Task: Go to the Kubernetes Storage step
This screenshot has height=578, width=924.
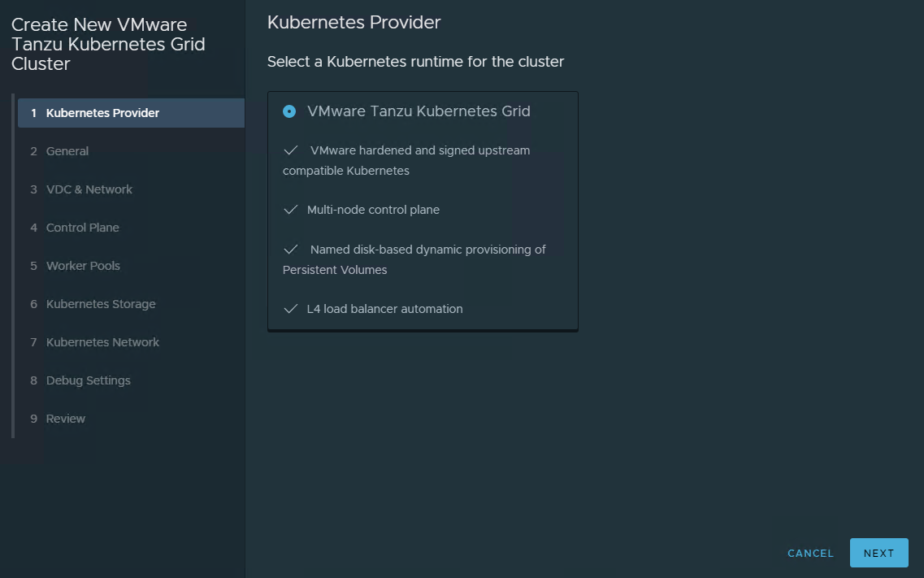Action: point(101,304)
